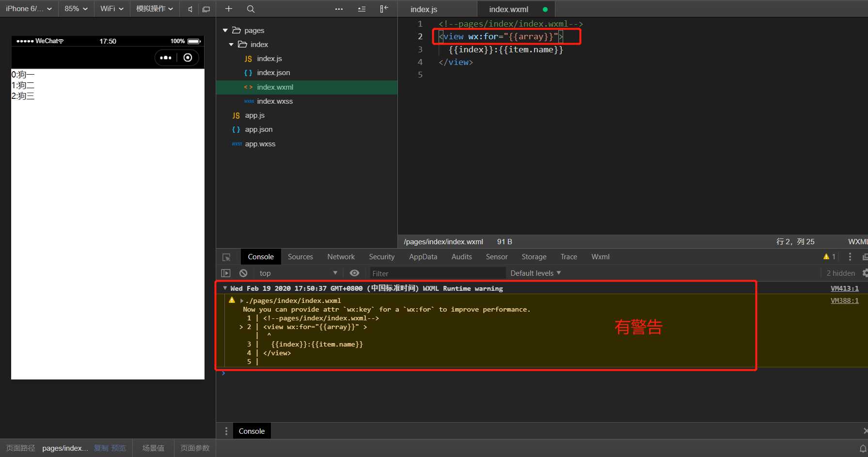Open the 85% zoom dropdown

[76, 9]
